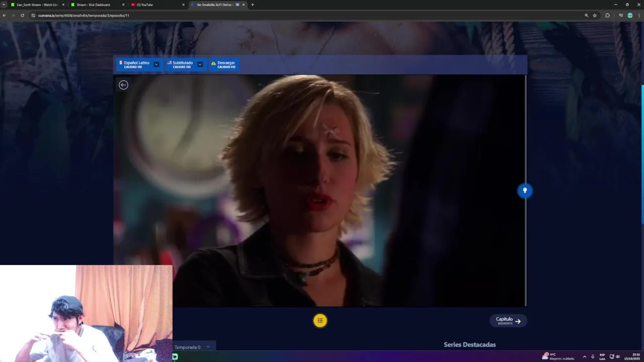Open the weather widget in taskbar
The height and width of the screenshot is (362, 644).
point(558,356)
